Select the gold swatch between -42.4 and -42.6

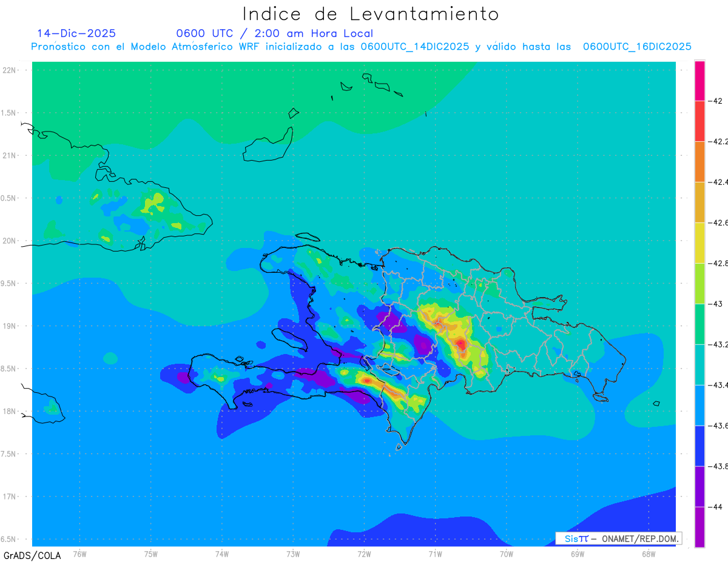699,202
